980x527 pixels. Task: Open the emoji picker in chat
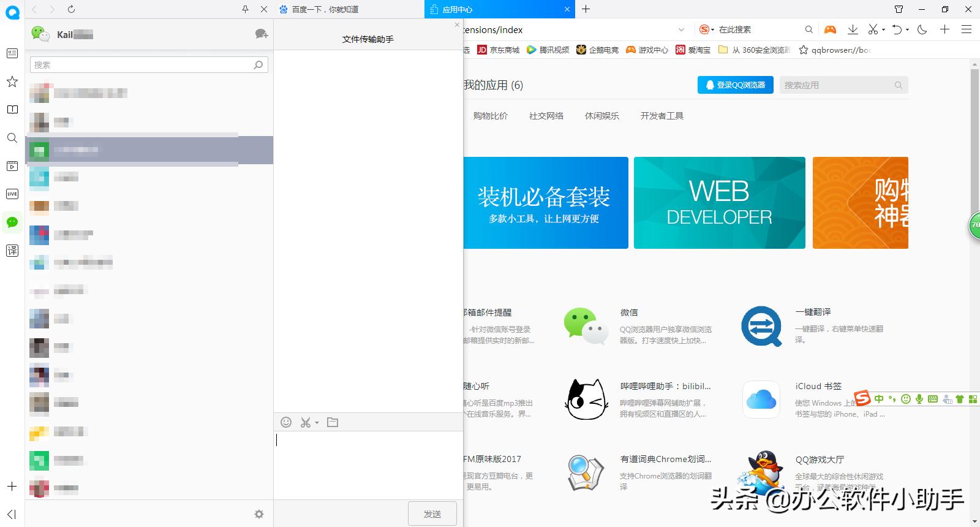[286, 422]
